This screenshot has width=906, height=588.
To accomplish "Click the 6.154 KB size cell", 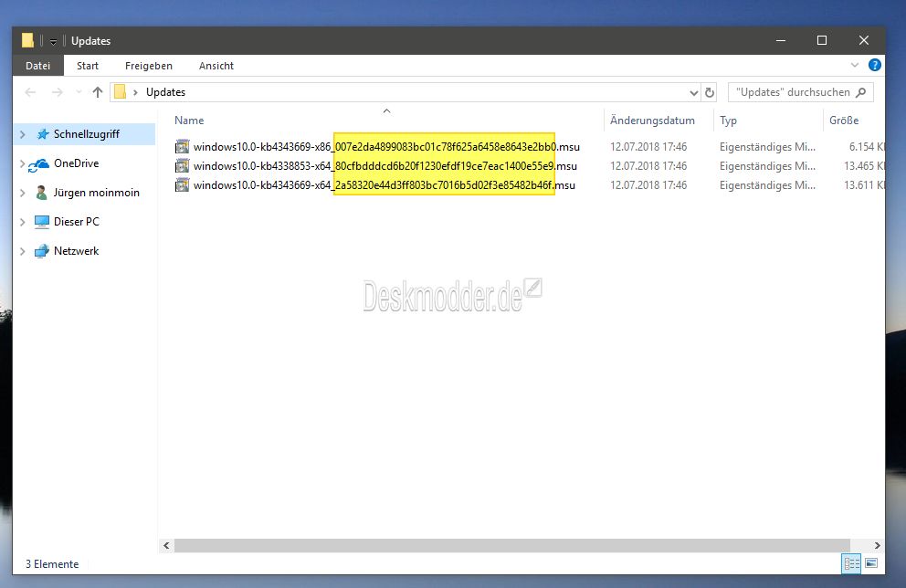I will (x=866, y=147).
